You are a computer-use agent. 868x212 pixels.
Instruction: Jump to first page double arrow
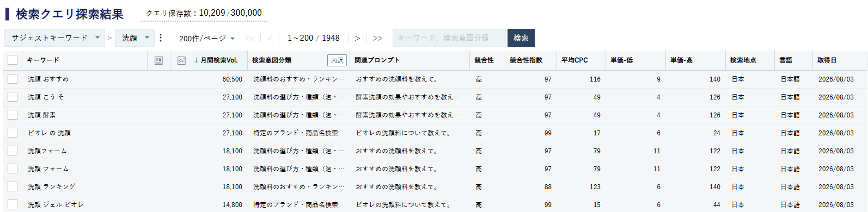[249, 38]
